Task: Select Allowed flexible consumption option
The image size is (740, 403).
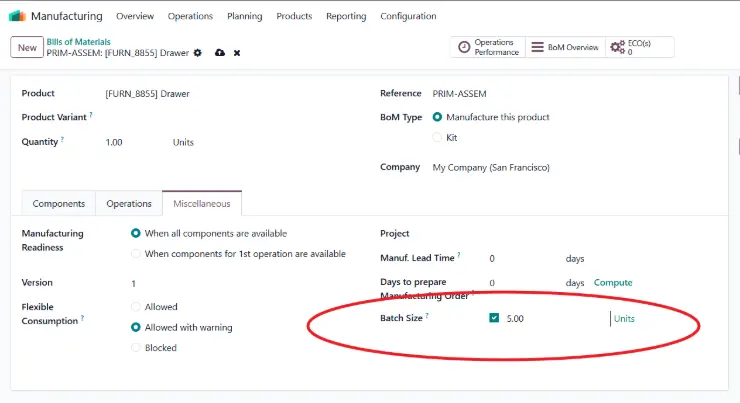Action: [x=136, y=307]
